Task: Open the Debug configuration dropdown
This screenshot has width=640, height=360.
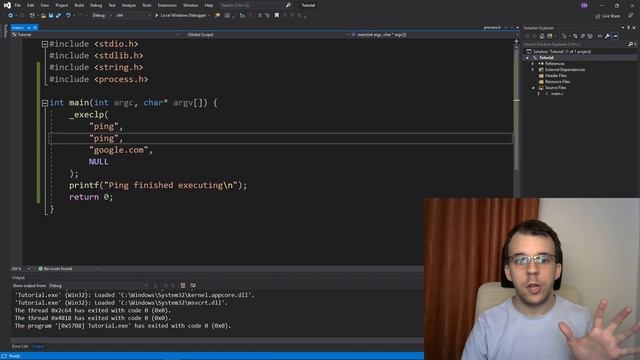Action: coord(102,16)
